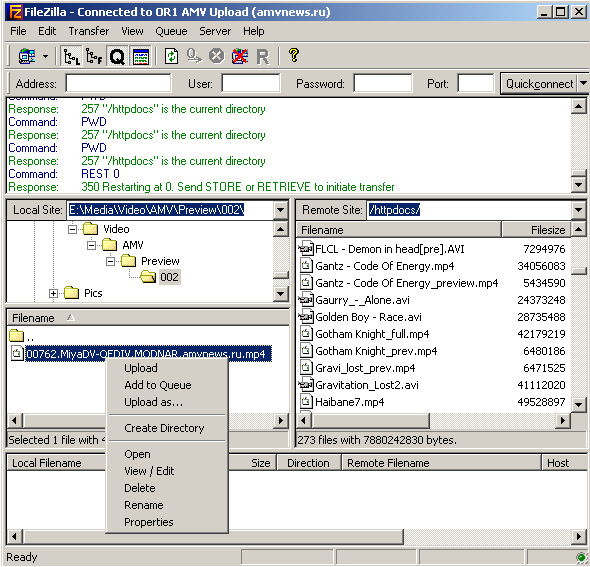
Task: Choose Properties from the context menu
Action: pos(149,522)
